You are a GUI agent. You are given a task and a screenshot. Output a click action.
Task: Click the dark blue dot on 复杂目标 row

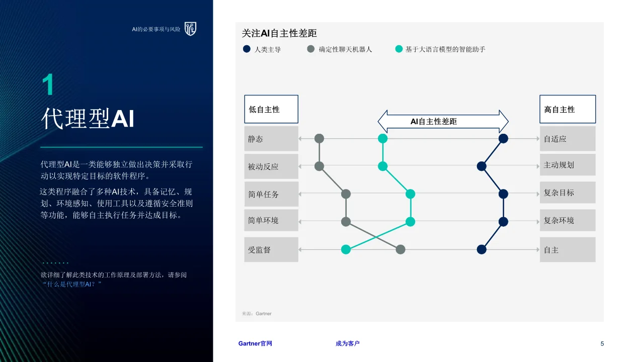(x=503, y=194)
